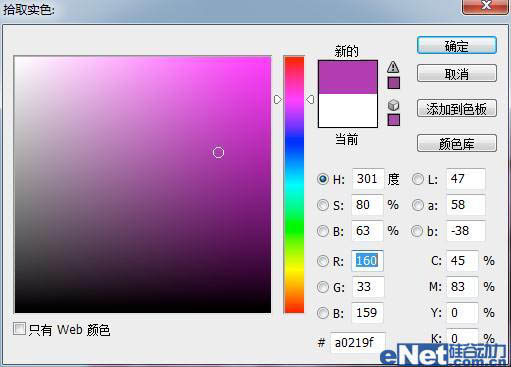Viewport: 511px width, 367px height.
Task: Select the L lightness radio button
Action: 418,179
